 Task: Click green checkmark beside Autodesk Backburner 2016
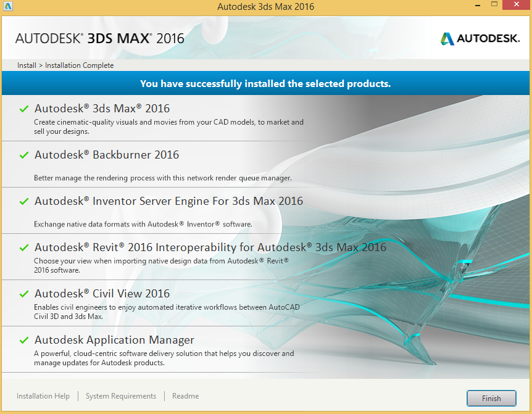(24, 155)
